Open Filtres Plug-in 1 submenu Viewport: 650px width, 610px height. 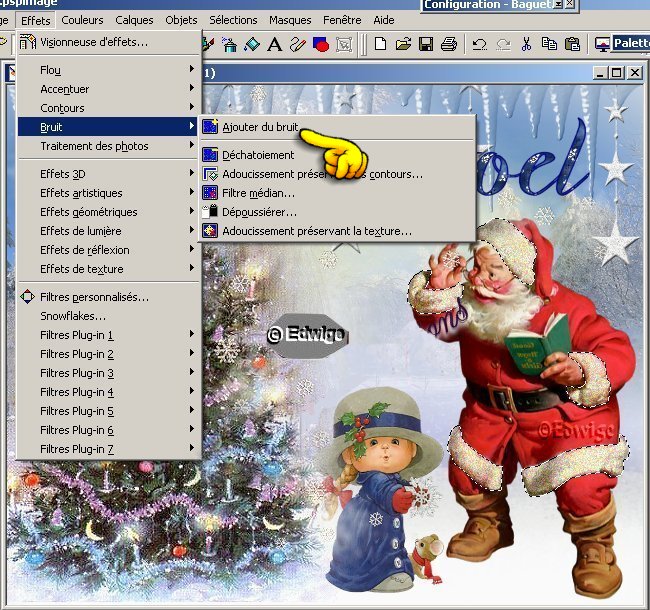[x=108, y=335]
